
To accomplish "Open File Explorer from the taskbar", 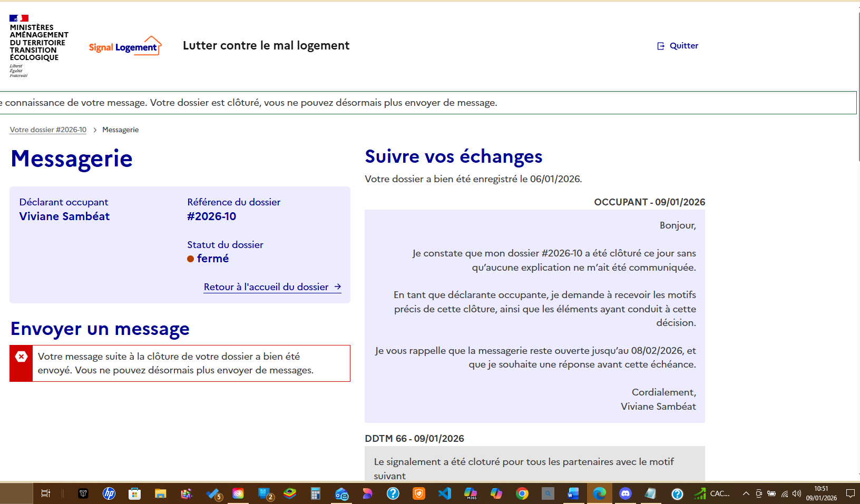I will 160,493.
